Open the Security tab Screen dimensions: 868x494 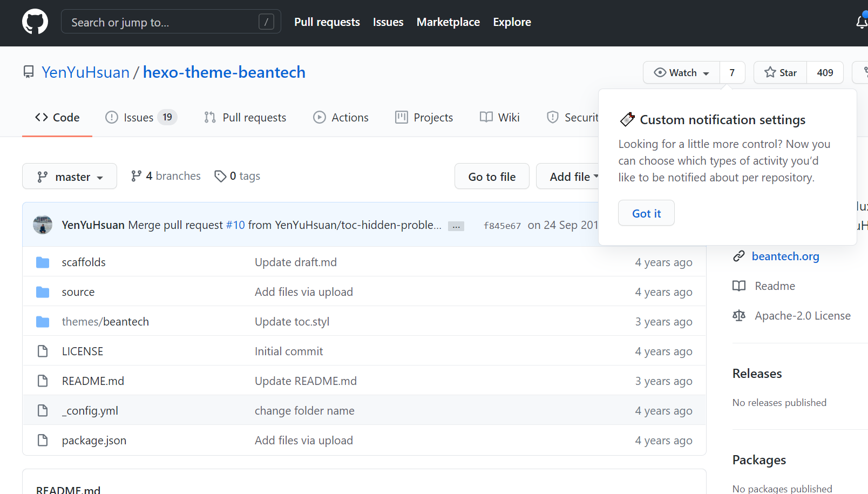573,118
